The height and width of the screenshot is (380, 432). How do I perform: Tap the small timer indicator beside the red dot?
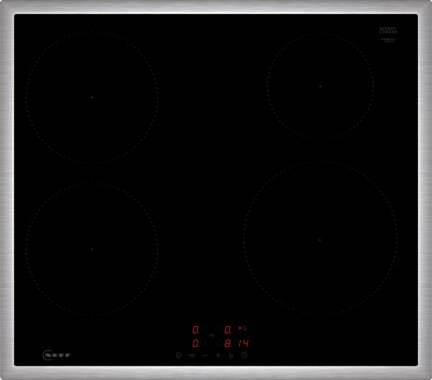(x=245, y=328)
